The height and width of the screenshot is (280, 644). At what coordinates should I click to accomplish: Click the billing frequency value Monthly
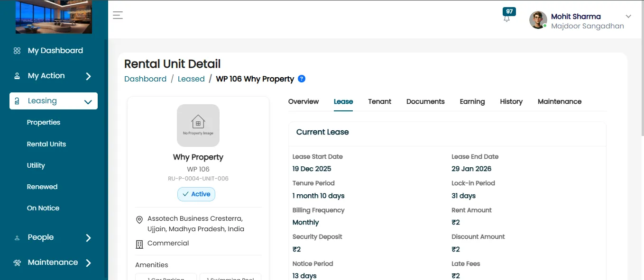(306, 222)
